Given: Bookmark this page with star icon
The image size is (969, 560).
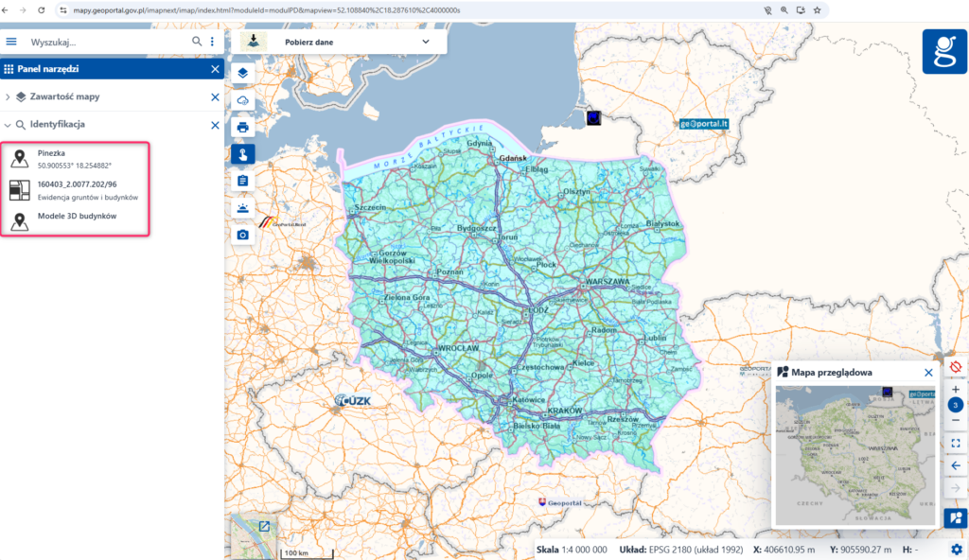Looking at the screenshot, I should point(817,9).
